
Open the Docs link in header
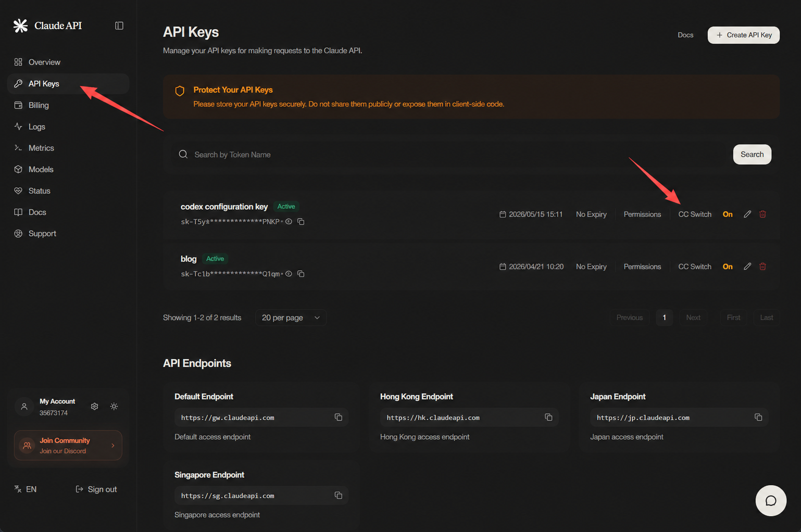[685, 35]
